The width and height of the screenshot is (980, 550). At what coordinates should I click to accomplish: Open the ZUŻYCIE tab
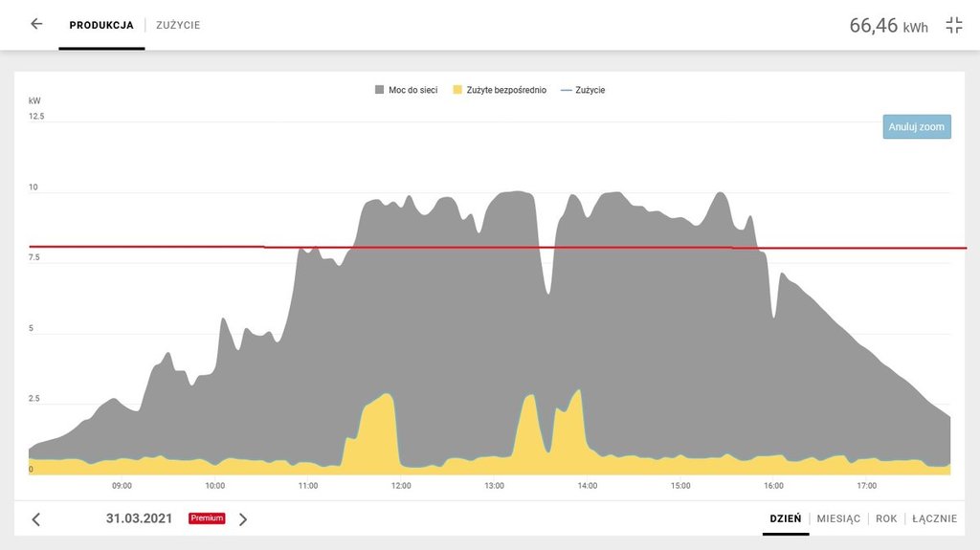(178, 25)
